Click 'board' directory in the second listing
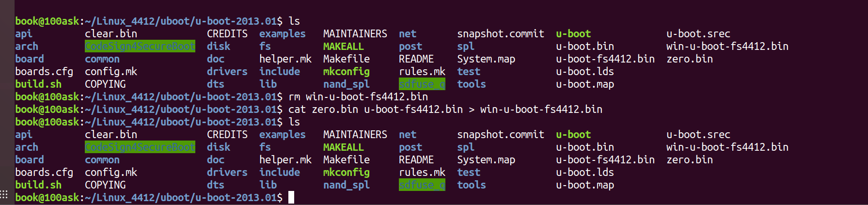The width and height of the screenshot is (868, 205). 30,159
